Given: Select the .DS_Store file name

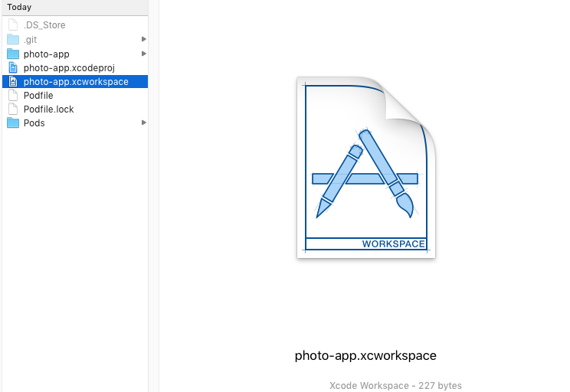Looking at the screenshot, I should pos(44,25).
